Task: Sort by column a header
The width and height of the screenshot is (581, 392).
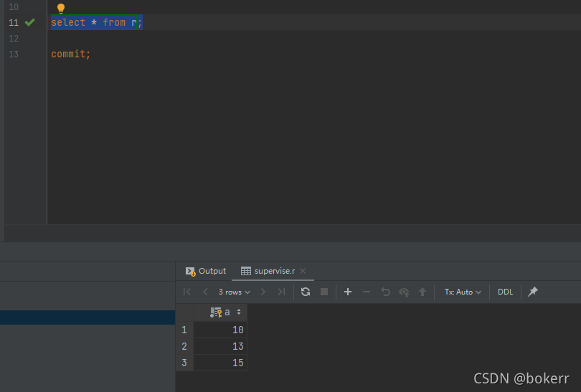Action: click(x=220, y=312)
